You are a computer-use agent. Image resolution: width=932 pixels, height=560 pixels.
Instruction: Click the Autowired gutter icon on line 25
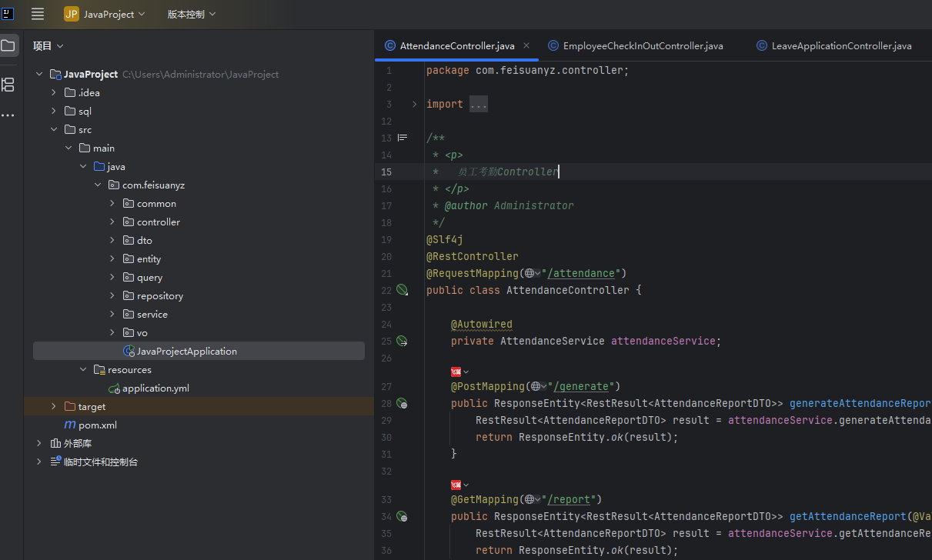pos(402,341)
